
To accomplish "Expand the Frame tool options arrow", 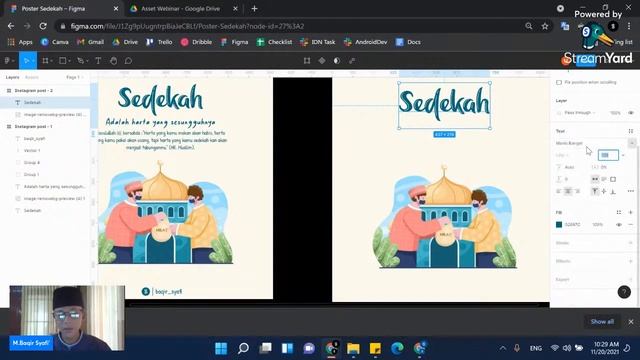I will click(x=52, y=61).
